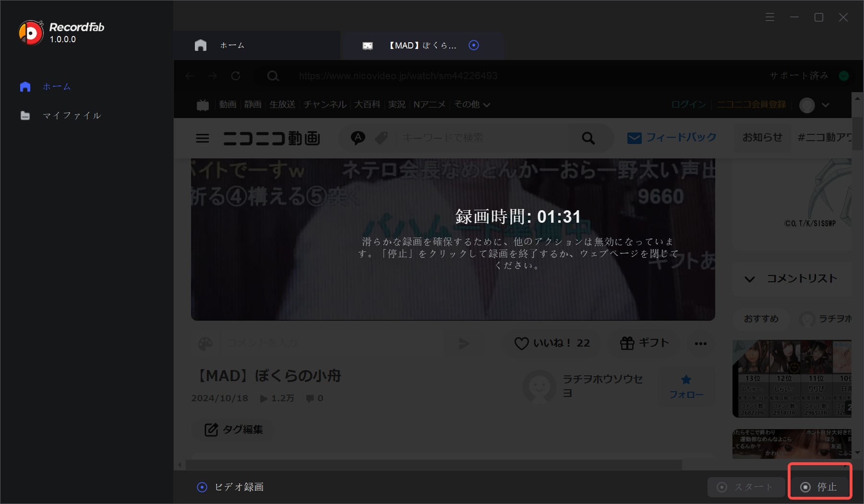Click the user avatar icon
Viewport: 864px width, 504px height.
tap(807, 105)
